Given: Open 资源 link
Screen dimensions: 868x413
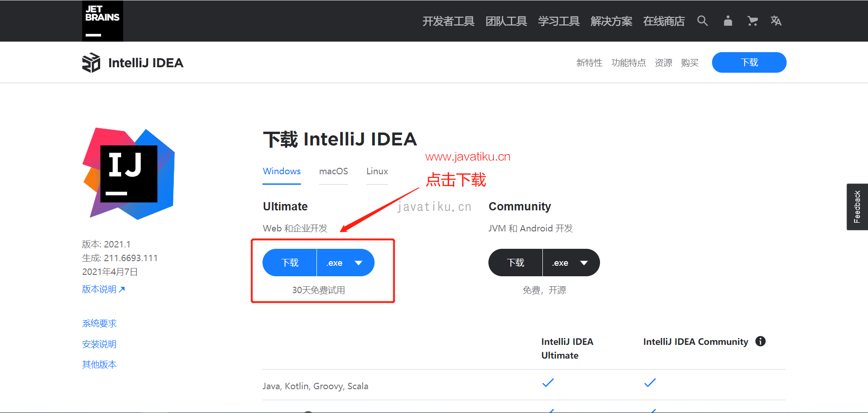Looking at the screenshot, I should point(664,63).
